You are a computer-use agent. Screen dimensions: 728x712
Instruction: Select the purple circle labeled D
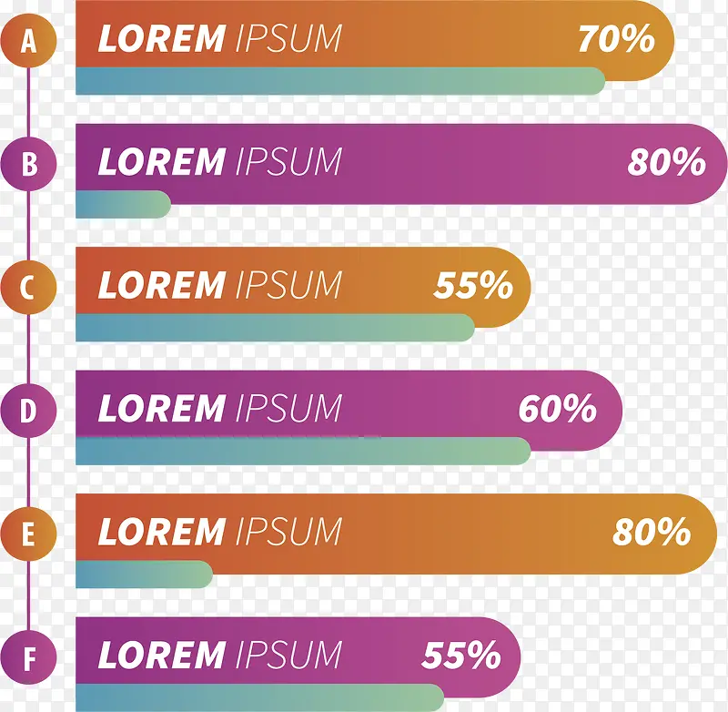29,410
